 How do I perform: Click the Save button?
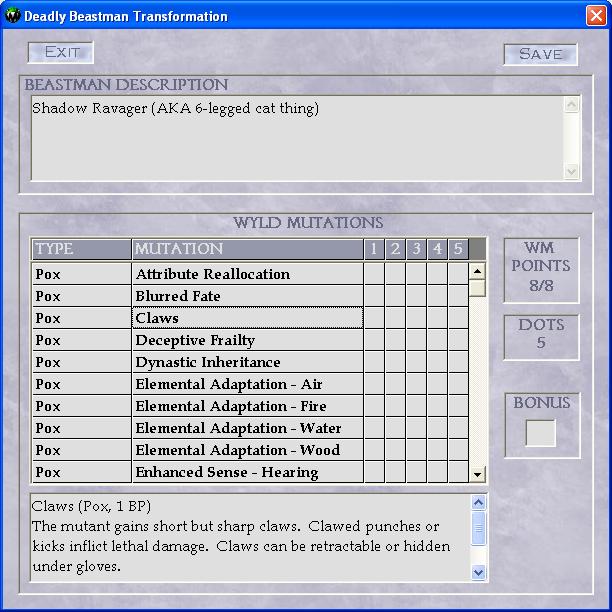[541, 54]
